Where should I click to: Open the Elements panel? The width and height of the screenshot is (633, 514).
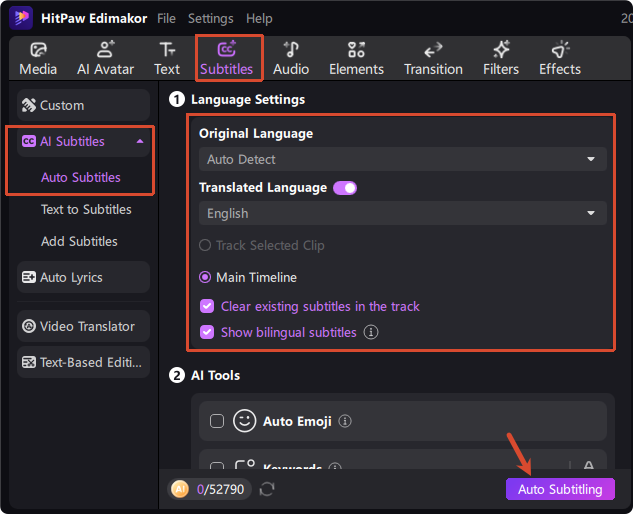point(356,59)
